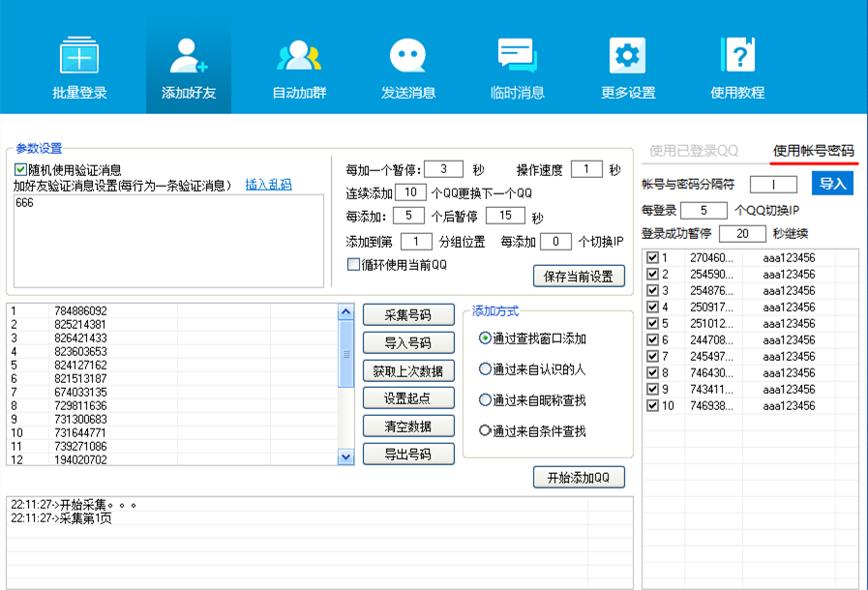Select the 添加好友 add friend icon
This screenshot has width=868, height=590.
pos(189,55)
